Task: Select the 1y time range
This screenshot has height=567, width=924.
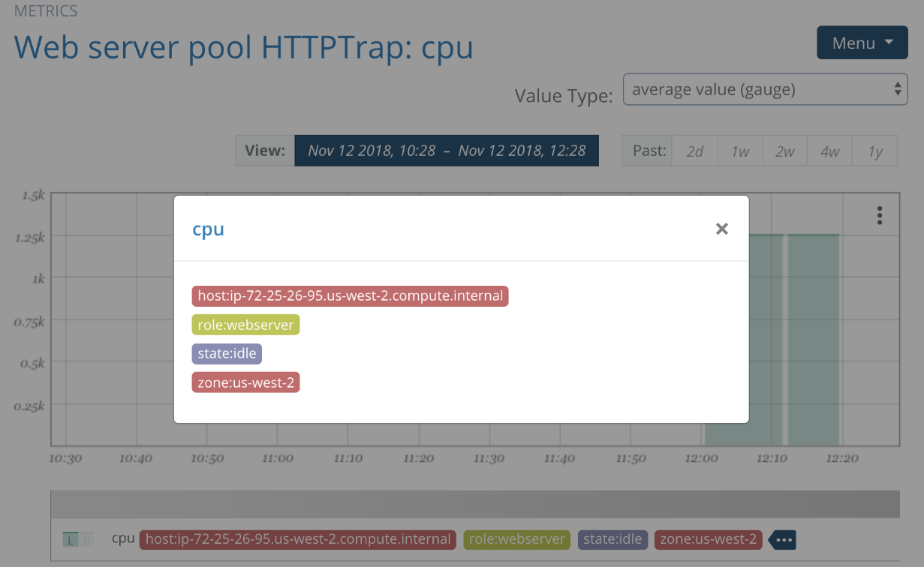Action: (874, 150)
